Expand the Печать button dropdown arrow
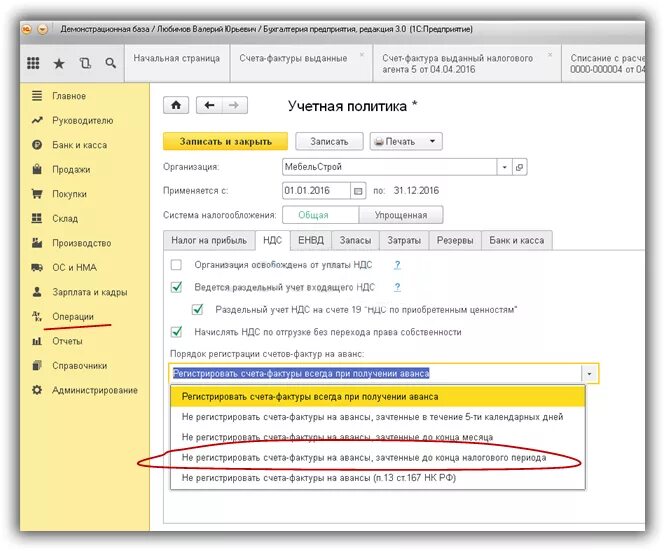665x551 pixels. pos(432,141)
